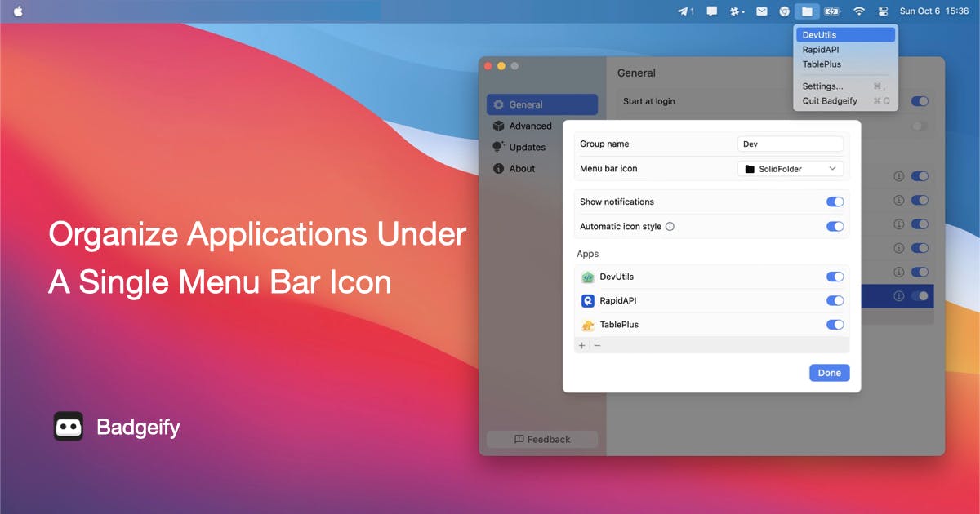Click info icon in the highlighted blue row
980x514 pixels.
tap(898, 296)
